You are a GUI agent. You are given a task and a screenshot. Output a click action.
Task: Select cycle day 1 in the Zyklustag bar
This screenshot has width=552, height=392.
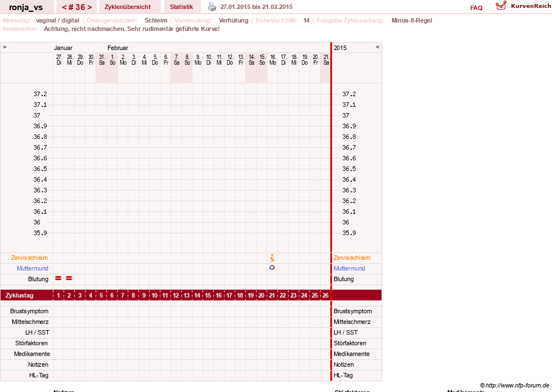(x=59, y=295)
